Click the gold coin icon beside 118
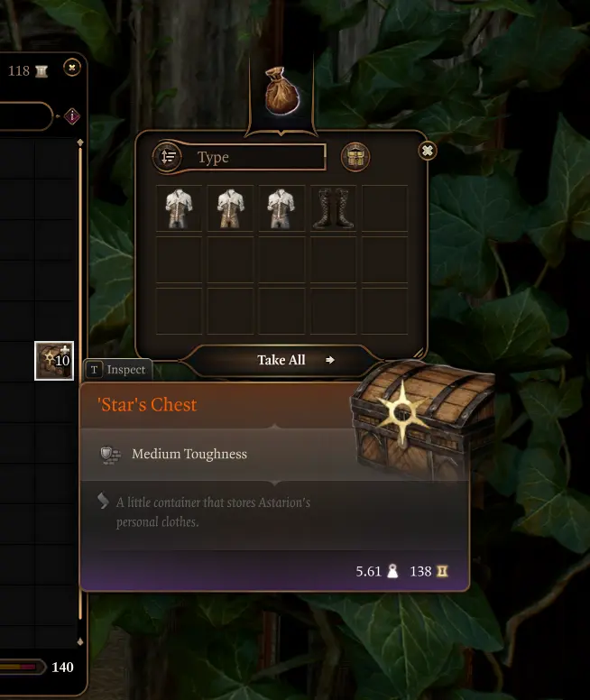 tap(41, 71)
